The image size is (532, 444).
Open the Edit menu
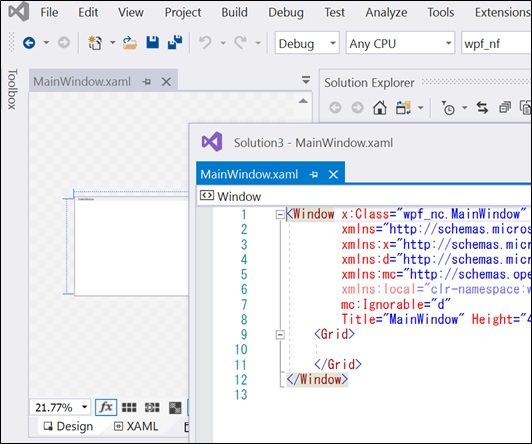[88, 13]
